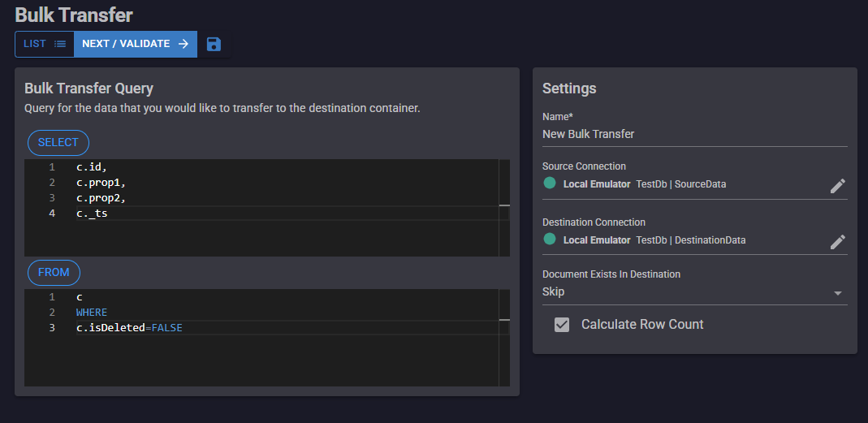Click the green Source Connection status dot
Viewport: 868px width, 423px height.
(550, 183)
